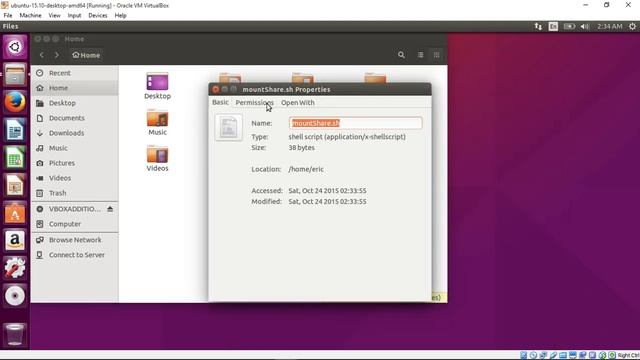
Task: Open the Trash icon in the launcher
Action: (15, 334)
